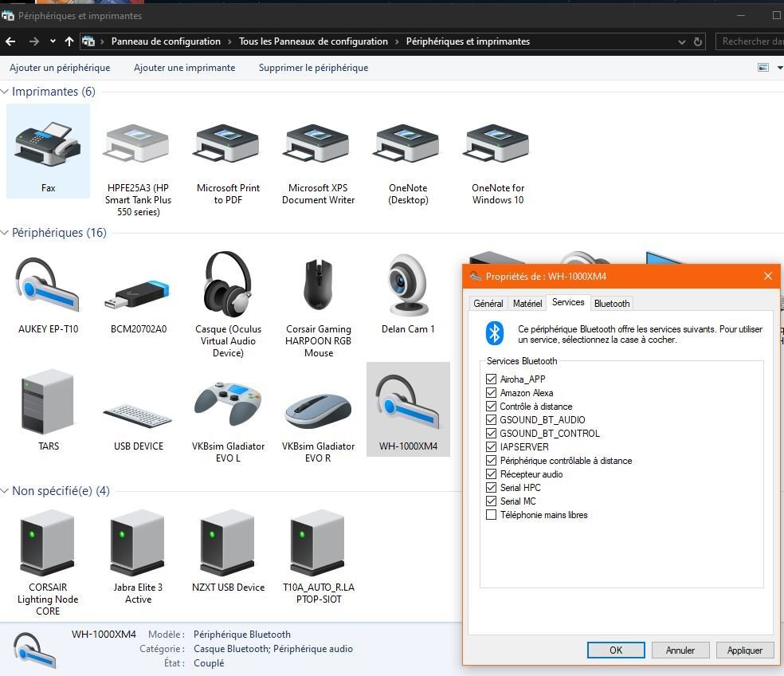
Task: Navigate to Panneau de configuration breadcrumb
Action: 166,41
